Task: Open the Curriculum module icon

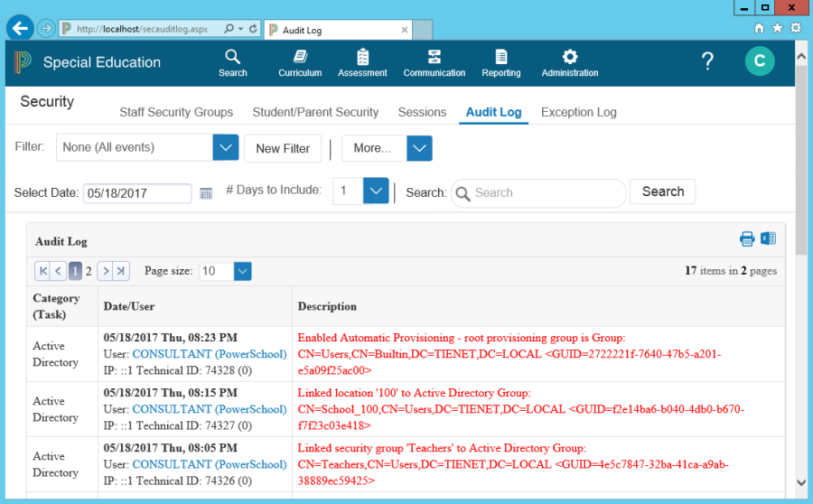Action: pos(300,57)
